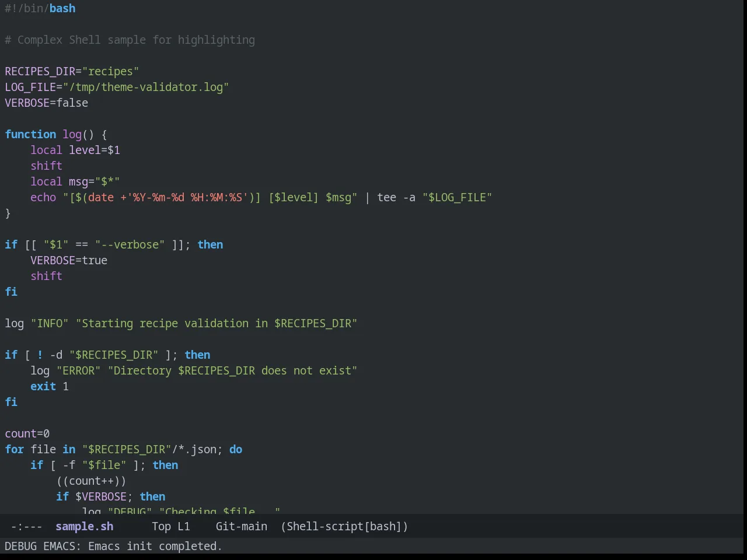Click the ((count++)) line
The height and width of the screenshot is (560, 747).
tap(91, 481)
